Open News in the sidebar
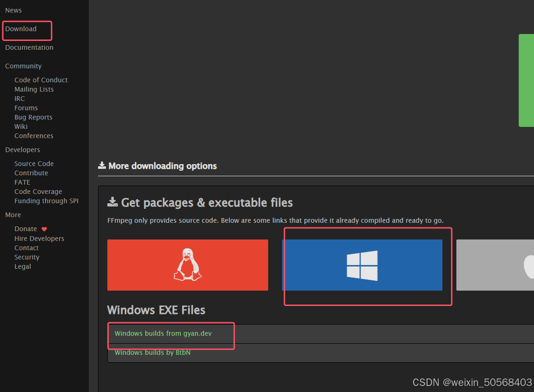This screenshot has width=534, height=392. pos(13,10)
